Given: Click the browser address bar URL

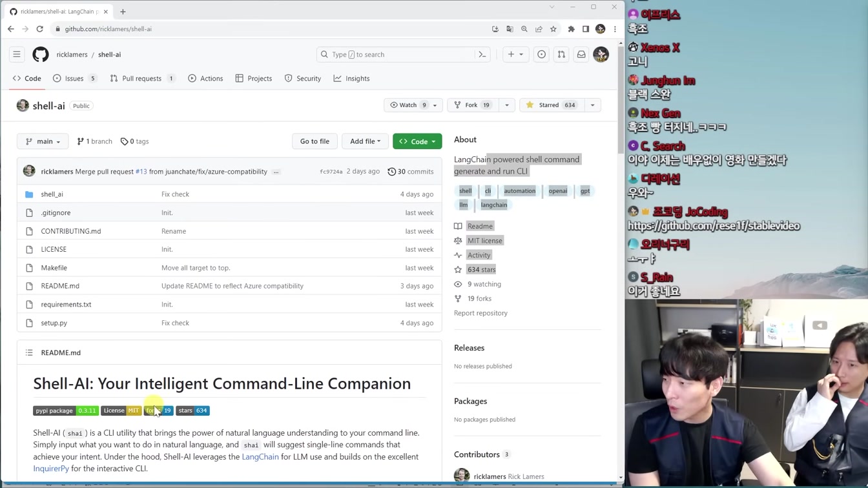Looking at the screenshot, I should (108, 29).
